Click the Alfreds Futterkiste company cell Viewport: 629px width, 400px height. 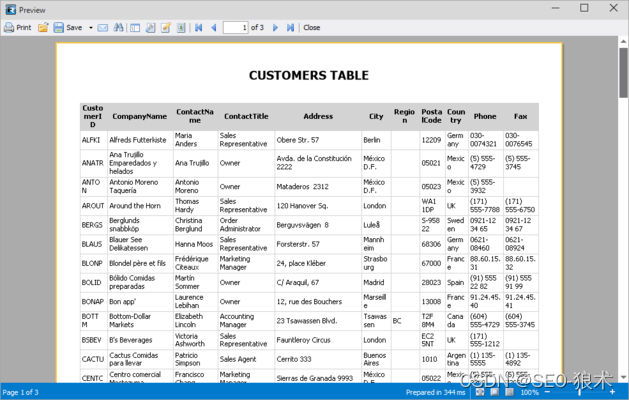138,140
